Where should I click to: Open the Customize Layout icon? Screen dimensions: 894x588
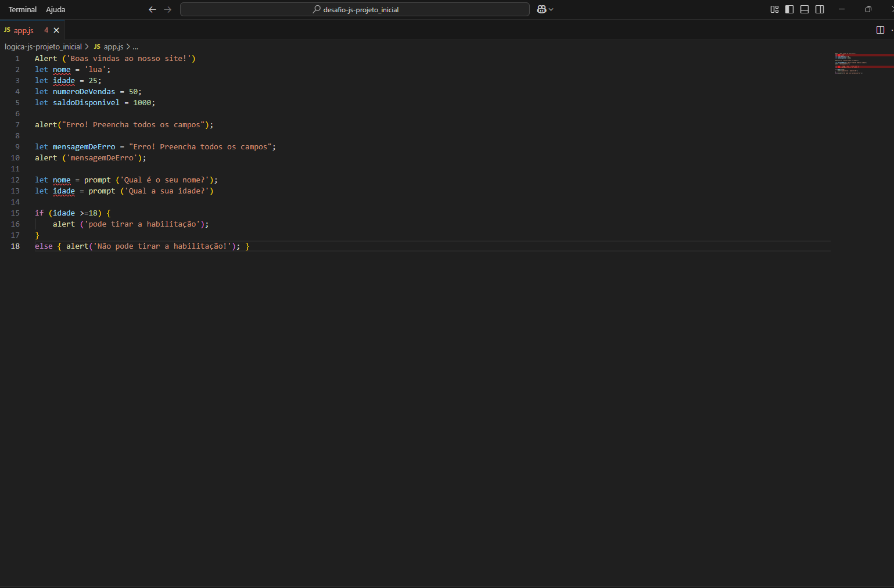pyautogui.click(x=774, y=9)
